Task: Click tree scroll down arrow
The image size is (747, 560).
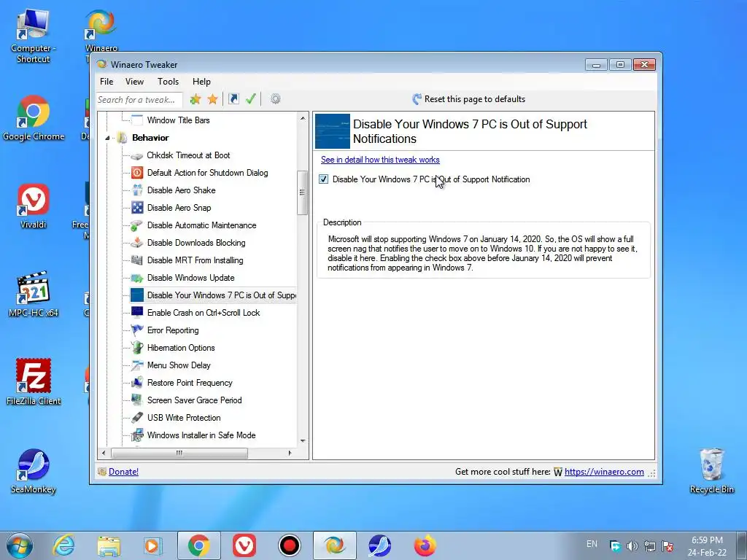Action: click(x=303, y=441)
